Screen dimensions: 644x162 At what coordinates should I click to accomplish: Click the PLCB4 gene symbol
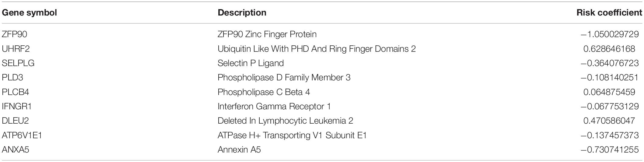coord(16,92)
